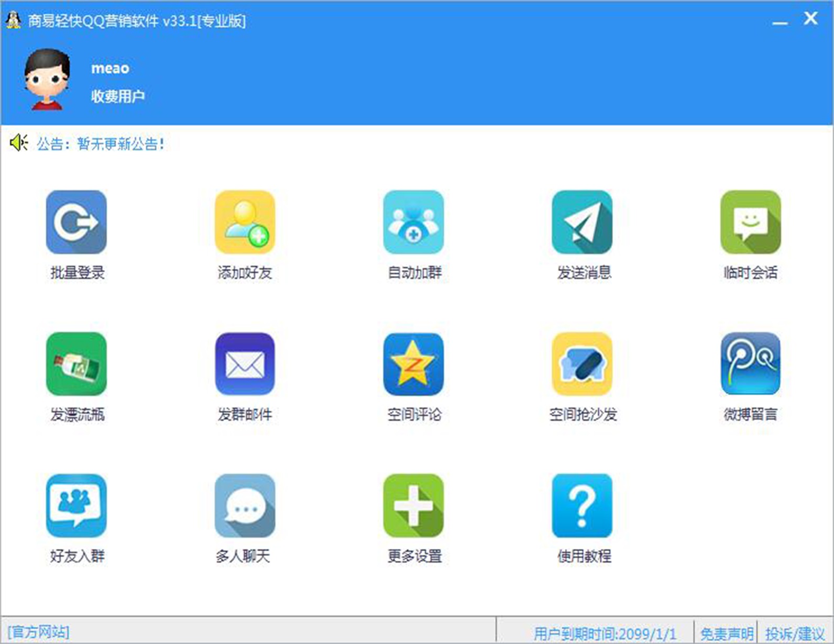Launch the 微博留言 microblog message icon
The image size is (834, 644).
[x=751, y=364]
